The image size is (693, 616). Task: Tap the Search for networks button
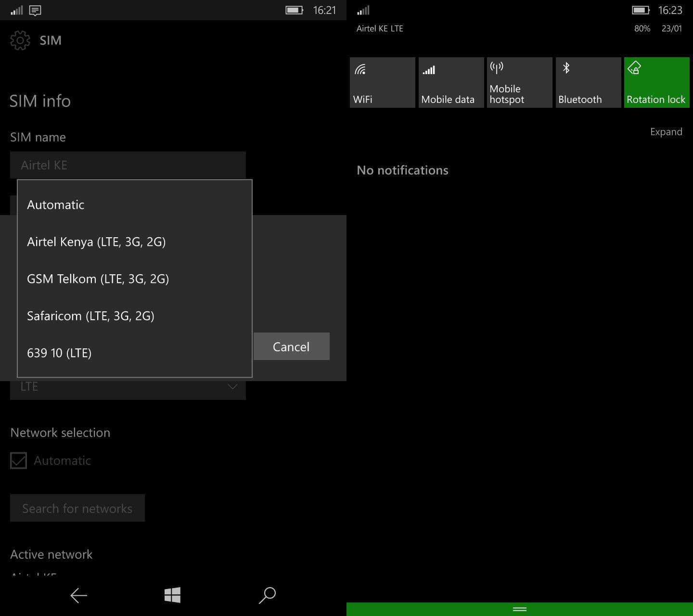[x=77, y=508]
